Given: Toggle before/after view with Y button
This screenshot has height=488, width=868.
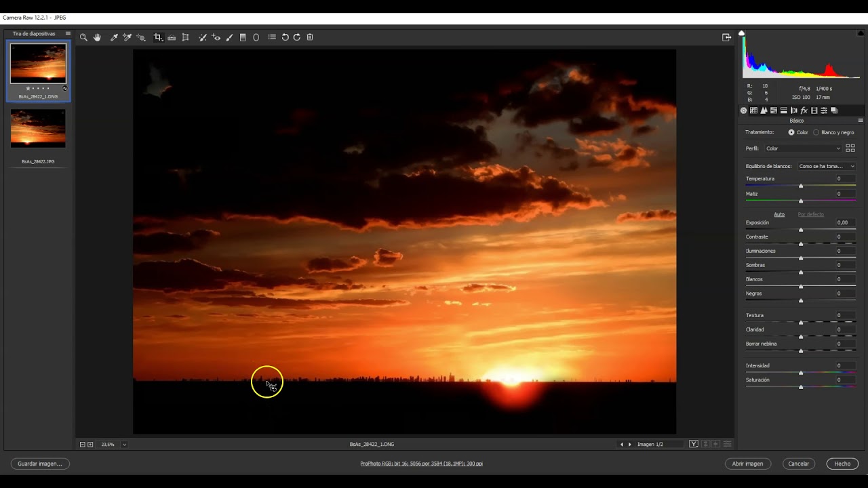Looking at the screenshot, I should coord(694,444).
